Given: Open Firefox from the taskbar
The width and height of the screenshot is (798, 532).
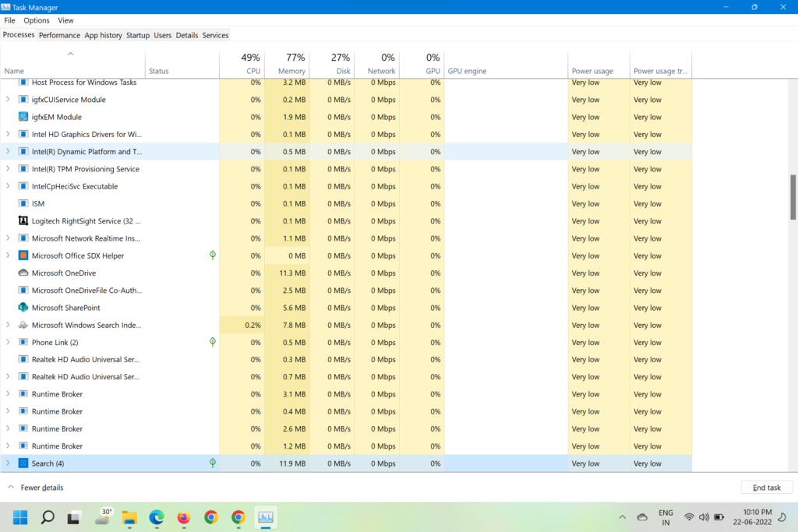Looking at the screenshot, I should (x=184, y=517).
